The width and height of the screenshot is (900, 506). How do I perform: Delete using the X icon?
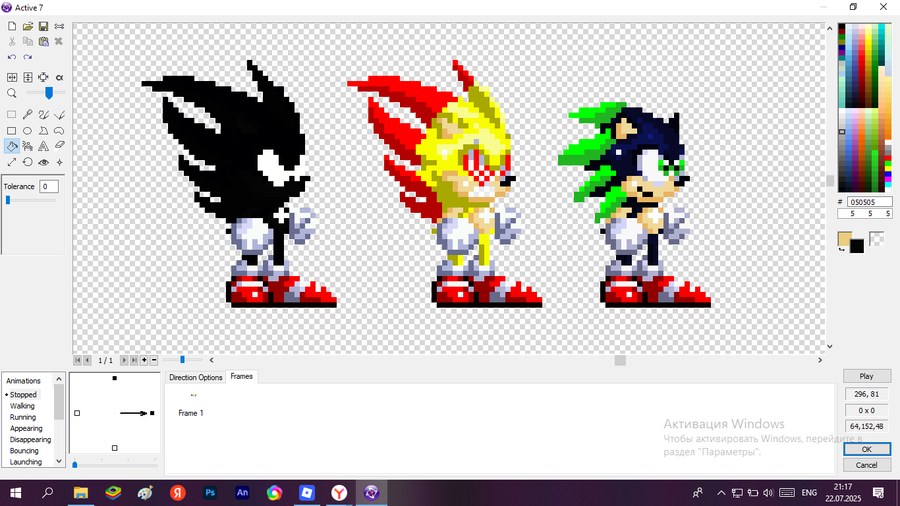(59, 41)
